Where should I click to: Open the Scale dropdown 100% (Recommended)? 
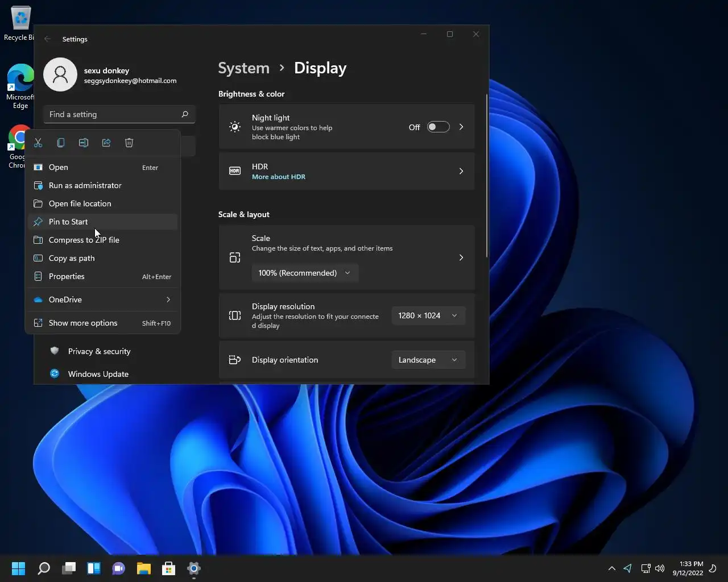[x=305, y=273]
